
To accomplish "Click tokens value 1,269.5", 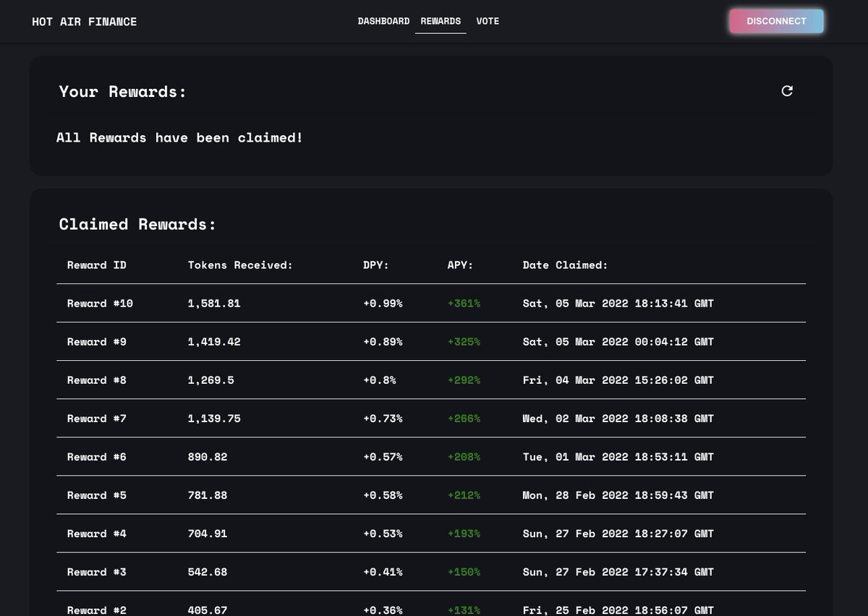I will [x=210, y=380].
